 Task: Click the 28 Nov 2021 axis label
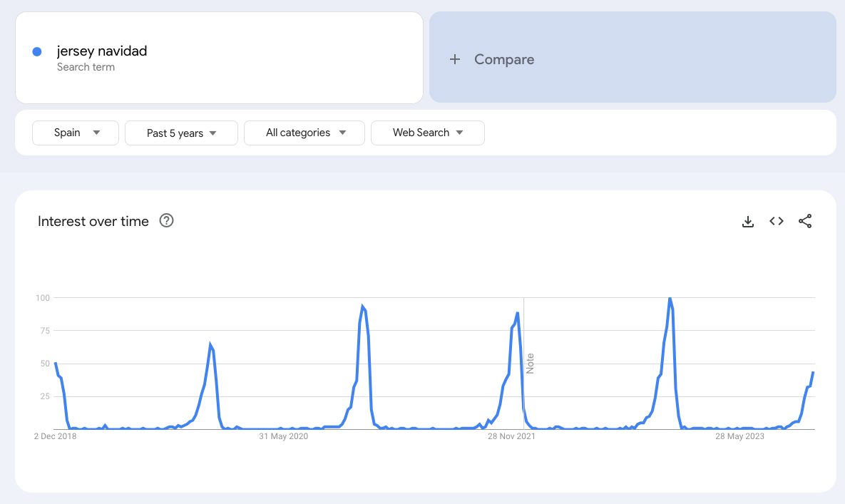511,436
